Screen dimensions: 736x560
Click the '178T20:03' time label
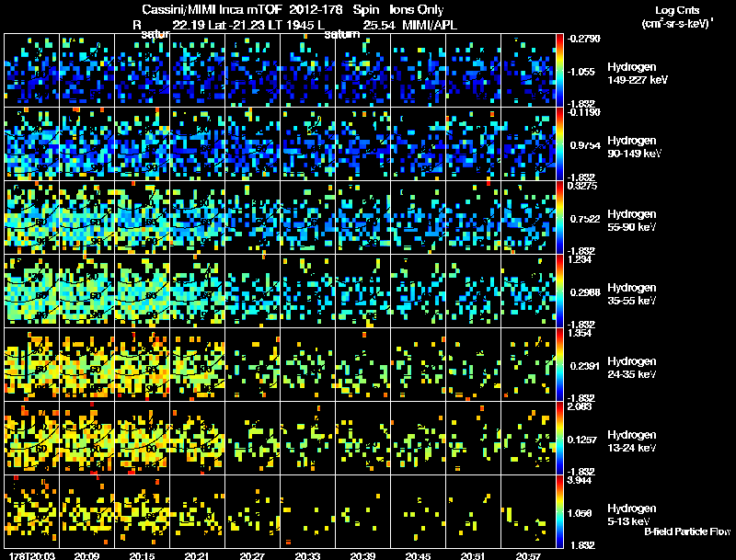[x=31, y=555]
